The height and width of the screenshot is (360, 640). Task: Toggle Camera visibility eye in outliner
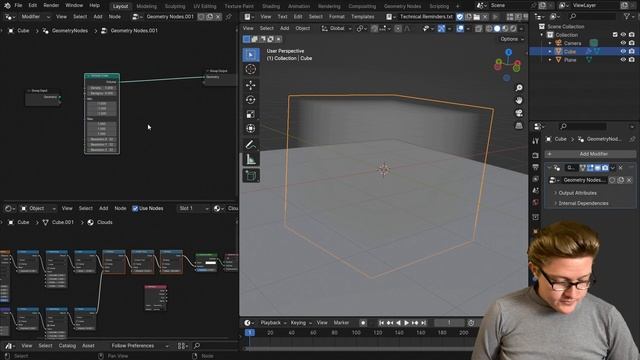(x=623, y=43)
